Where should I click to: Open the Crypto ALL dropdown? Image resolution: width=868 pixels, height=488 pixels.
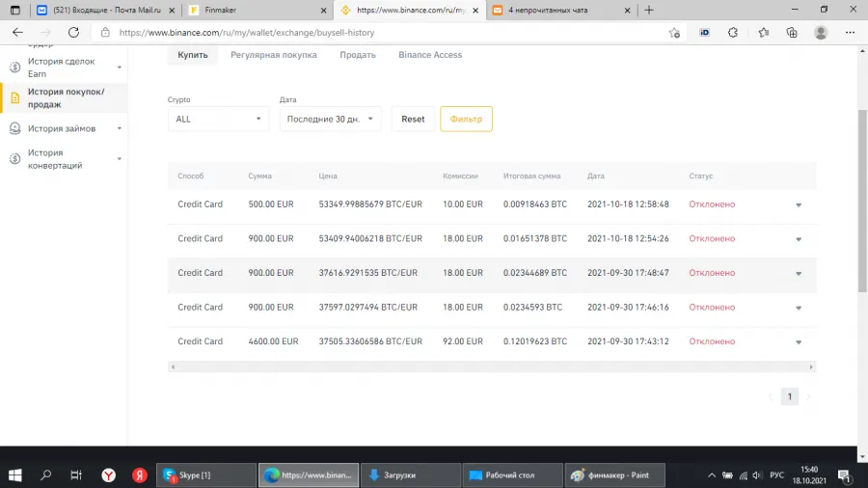click(218, 119)
